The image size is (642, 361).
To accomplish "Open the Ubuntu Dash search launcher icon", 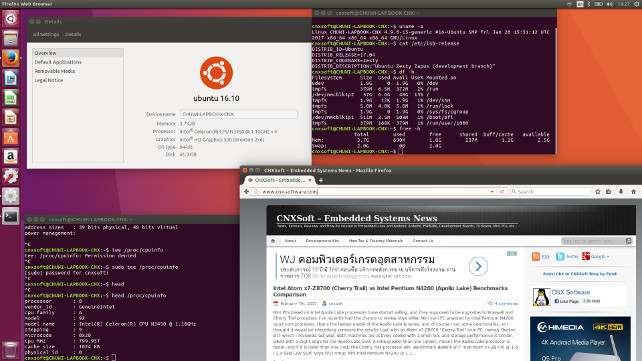I will coord(11,18).
